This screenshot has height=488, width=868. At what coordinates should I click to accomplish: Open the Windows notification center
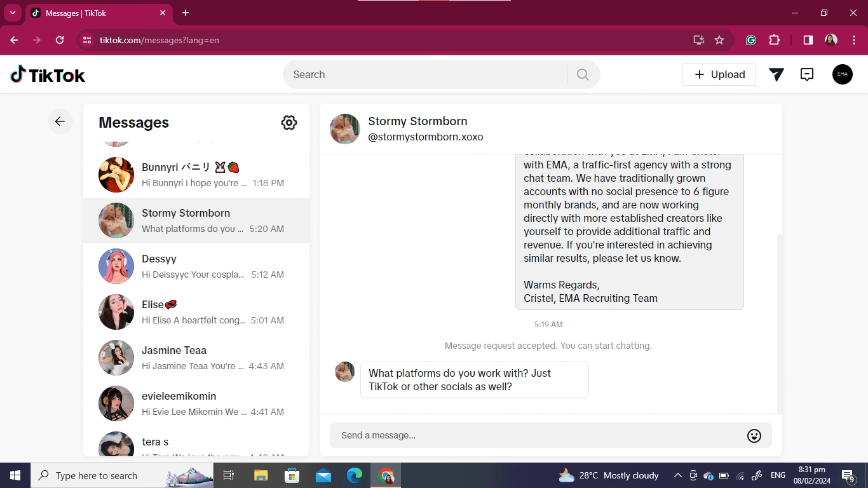(x=848, y=475)
